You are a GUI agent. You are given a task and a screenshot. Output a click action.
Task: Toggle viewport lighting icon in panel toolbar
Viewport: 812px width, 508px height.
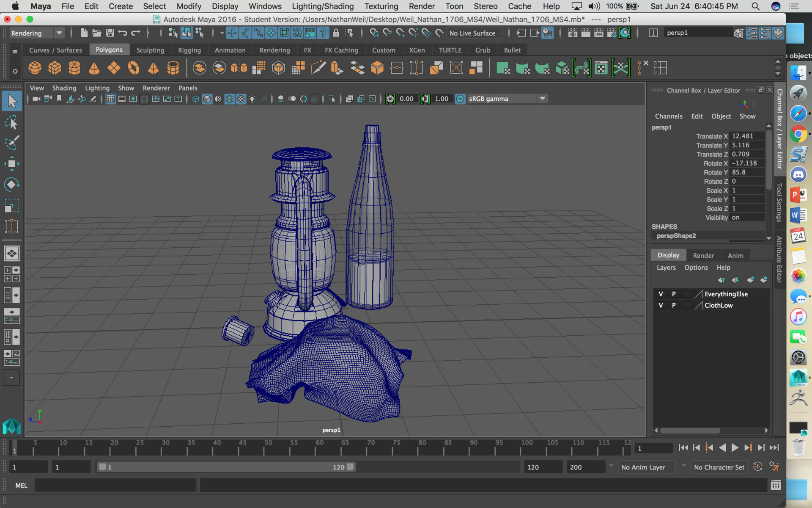tap(252, 99)
